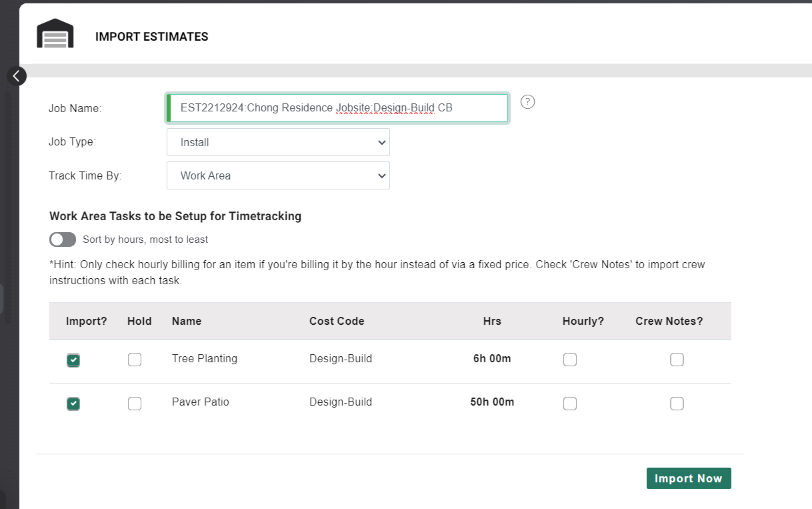Click the Hrs column header
Screen dimensions: 812x509
tap(492, 321)
